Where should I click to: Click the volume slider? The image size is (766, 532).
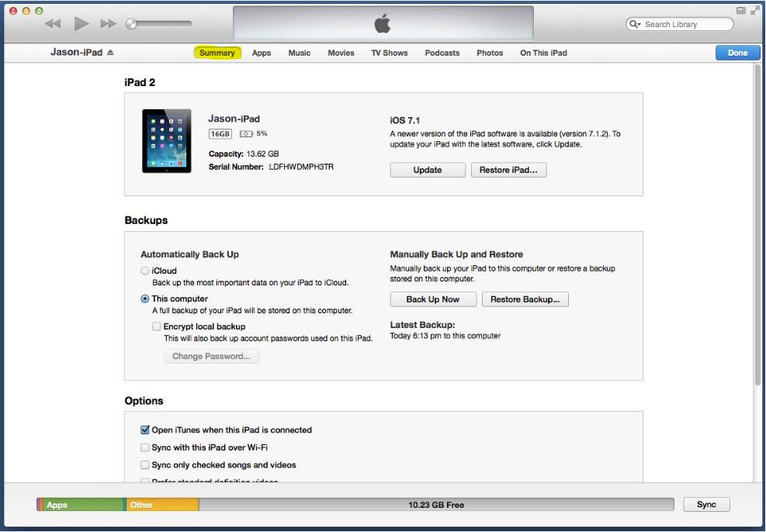159,23
